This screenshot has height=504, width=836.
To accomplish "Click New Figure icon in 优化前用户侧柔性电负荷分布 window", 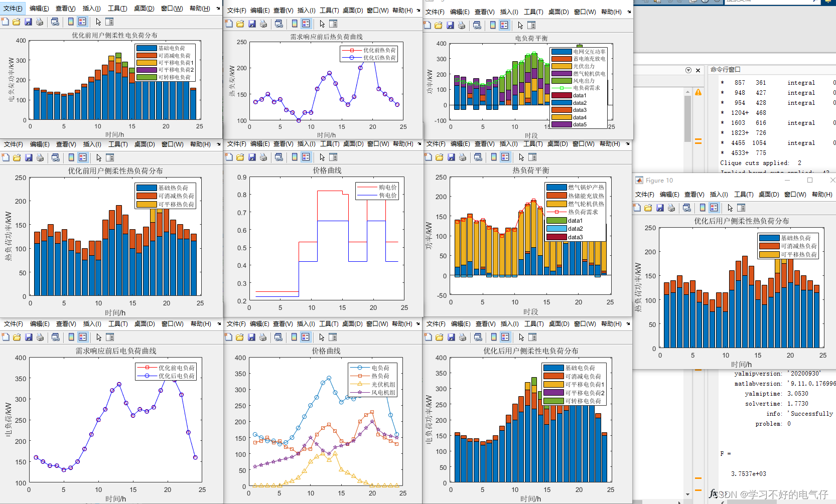I will (5, 22).
